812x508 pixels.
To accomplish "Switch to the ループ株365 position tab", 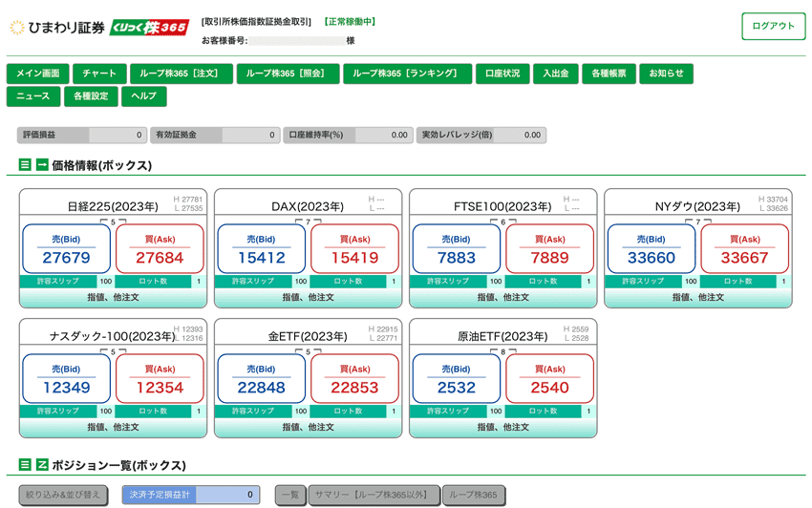I will click(474, 496).
